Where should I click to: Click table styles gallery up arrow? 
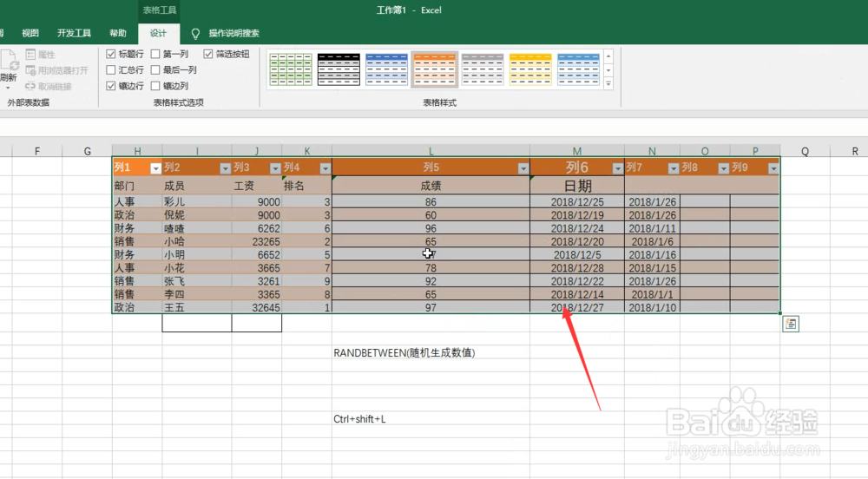point(608,56)
